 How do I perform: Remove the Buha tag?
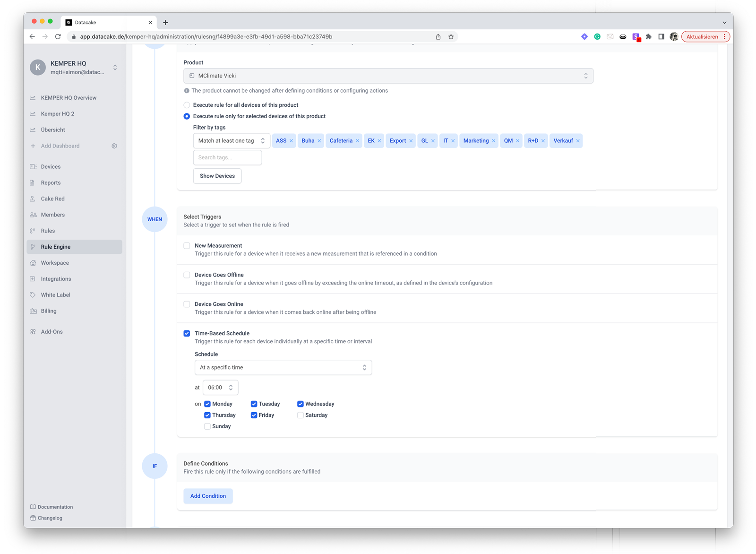coord(319,141)
